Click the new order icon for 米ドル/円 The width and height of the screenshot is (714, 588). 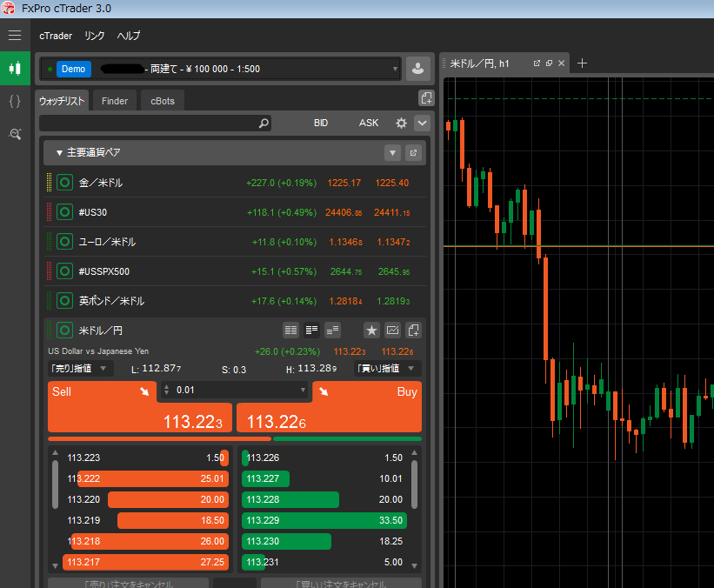(413, 331)
